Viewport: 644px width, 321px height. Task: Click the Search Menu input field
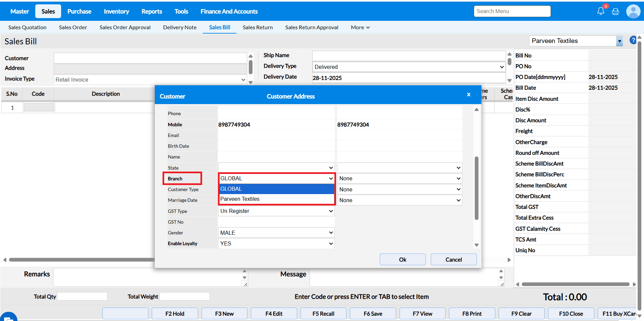(x=512, y=11)
